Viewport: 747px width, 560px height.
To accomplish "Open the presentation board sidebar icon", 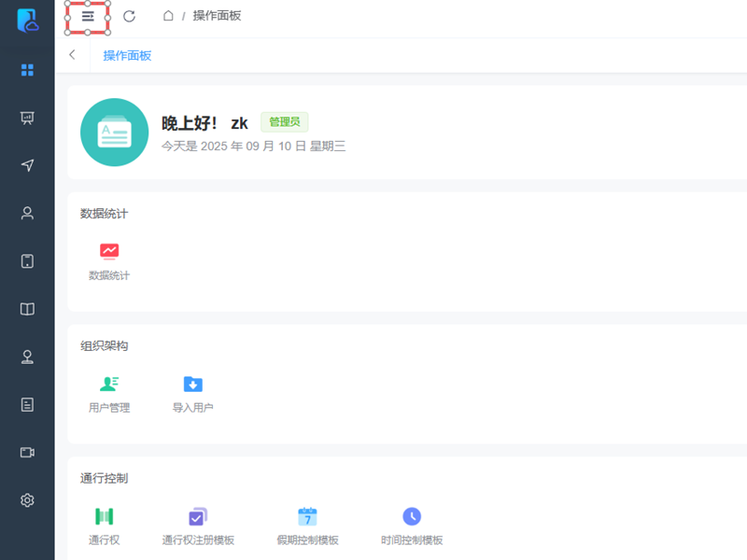I will coord(27,118).
